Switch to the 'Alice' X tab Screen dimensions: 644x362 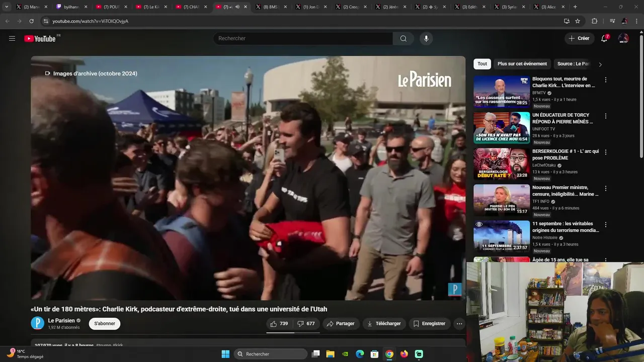(549, 7)
